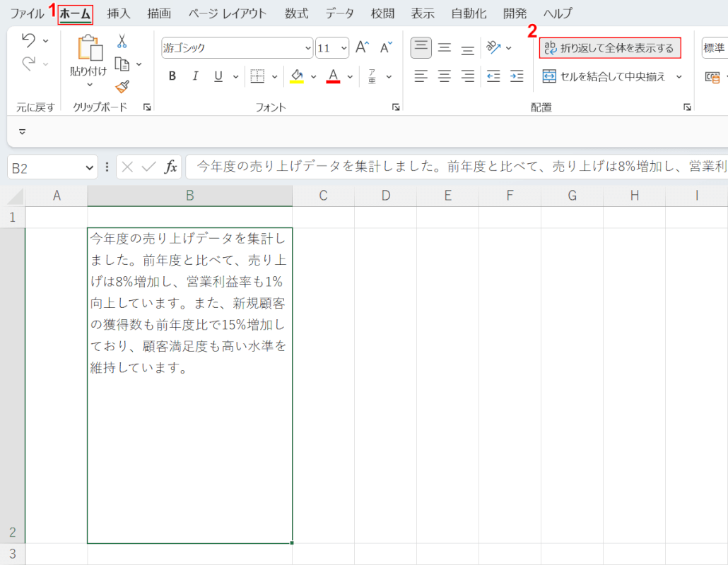Click the increase indent icon
The width and height of the screenshot is (728, 565).
tap(517, 76)
